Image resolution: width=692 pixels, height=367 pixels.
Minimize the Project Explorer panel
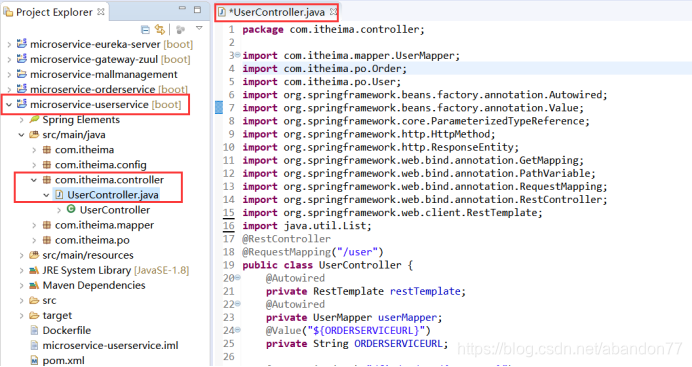[182, 9]
